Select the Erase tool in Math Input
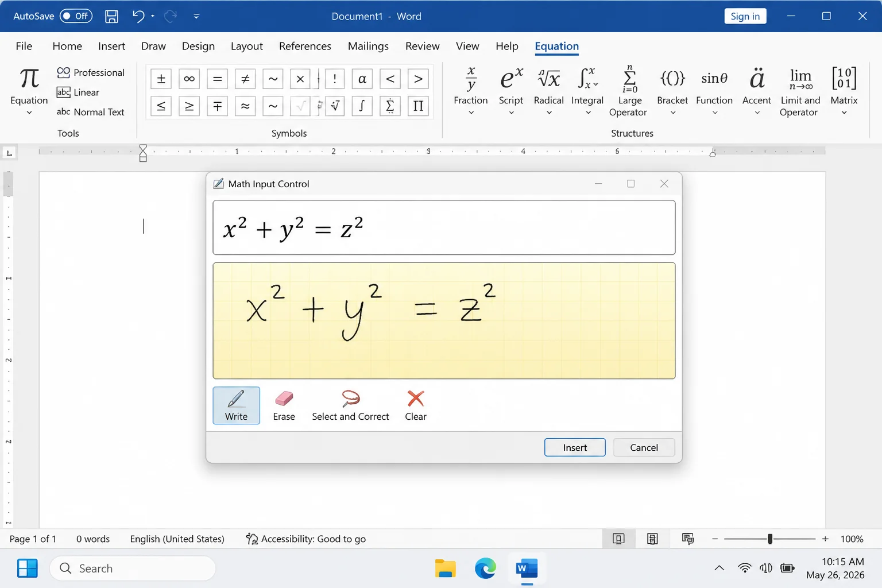This screenshot has width=882, height=588. 284,405
